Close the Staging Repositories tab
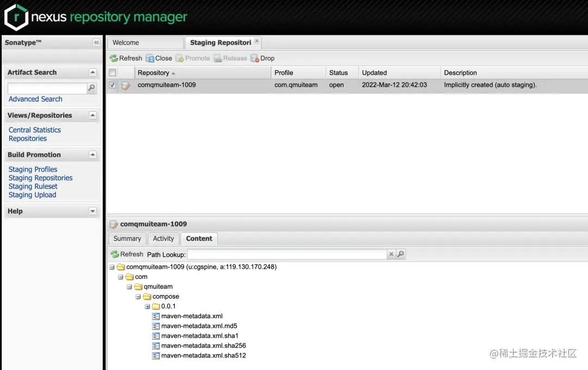The height and width of the screenshot is (370, 588). (x=256, y=41)
